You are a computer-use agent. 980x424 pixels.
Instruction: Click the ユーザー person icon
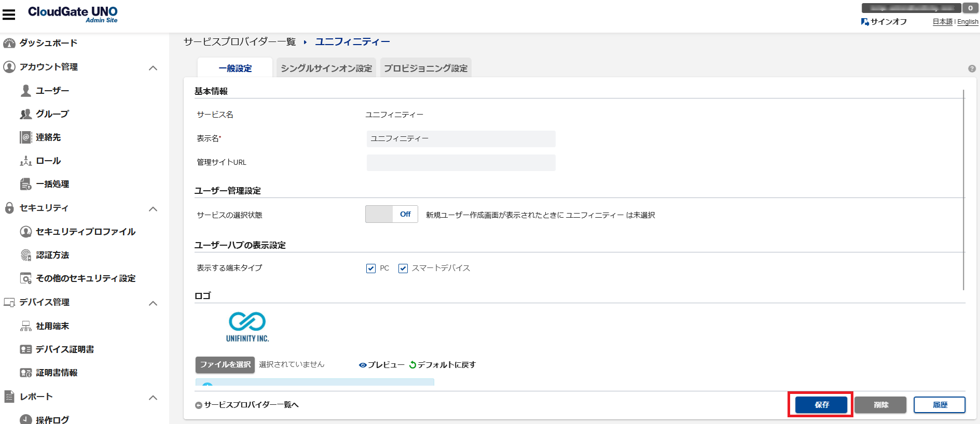point(26,91)
